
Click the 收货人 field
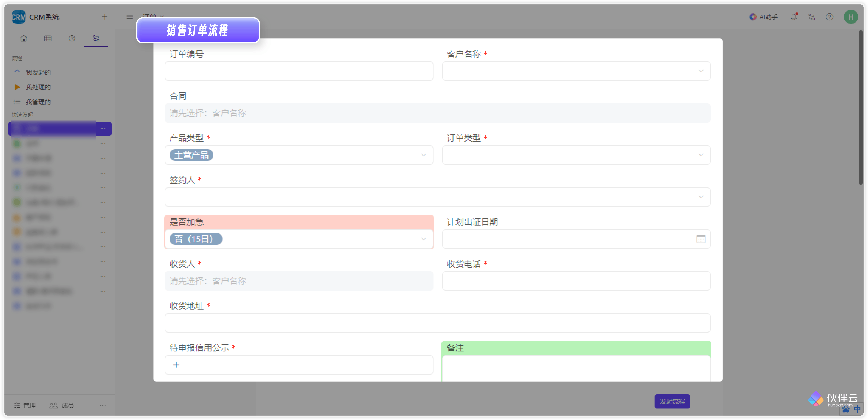[x=299, y=281]
